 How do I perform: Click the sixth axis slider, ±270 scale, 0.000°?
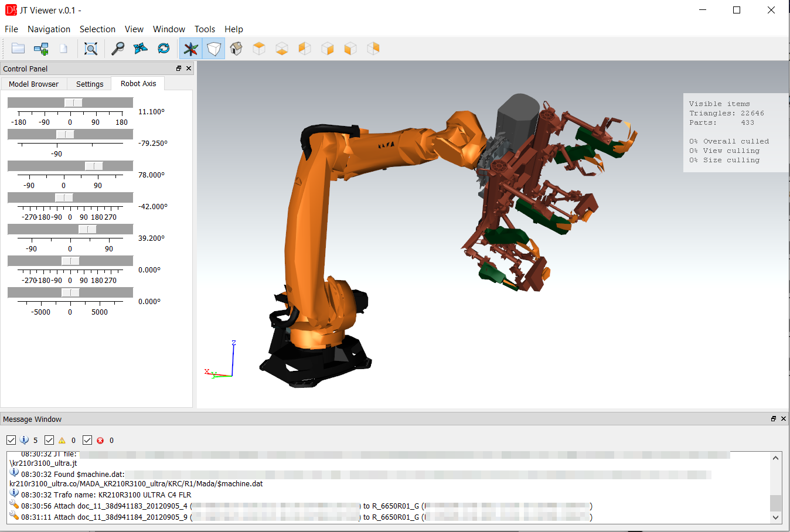(x=70, y=261)
